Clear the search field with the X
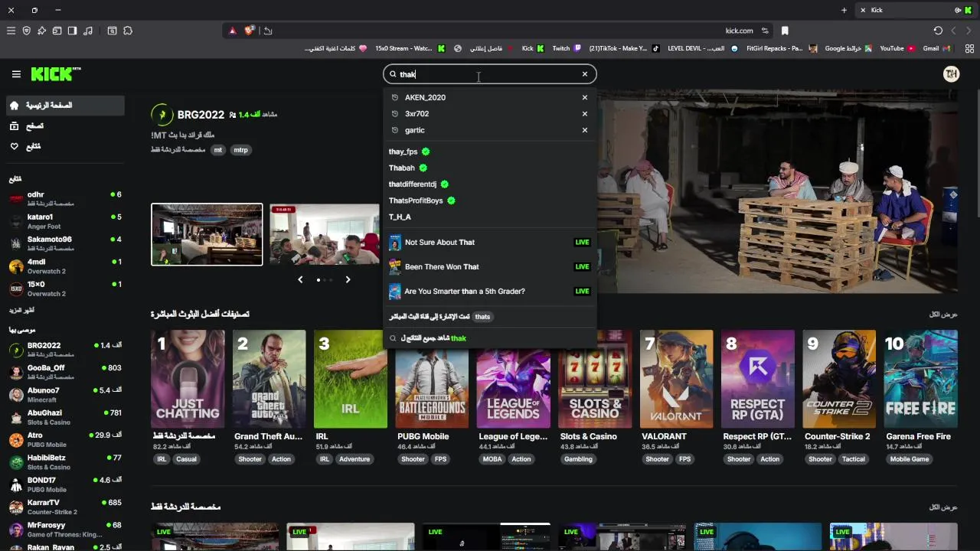This screenshot has width=980, height=551. tap(585, 74)
